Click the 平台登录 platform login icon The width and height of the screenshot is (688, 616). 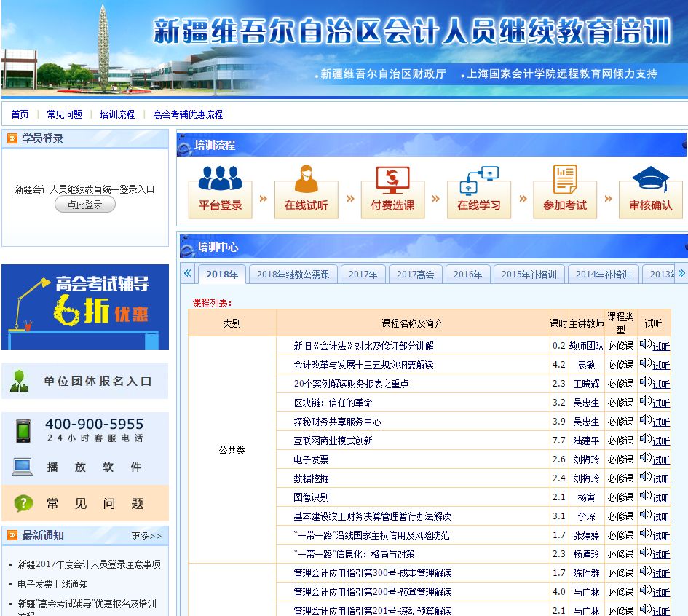point(220,179)
